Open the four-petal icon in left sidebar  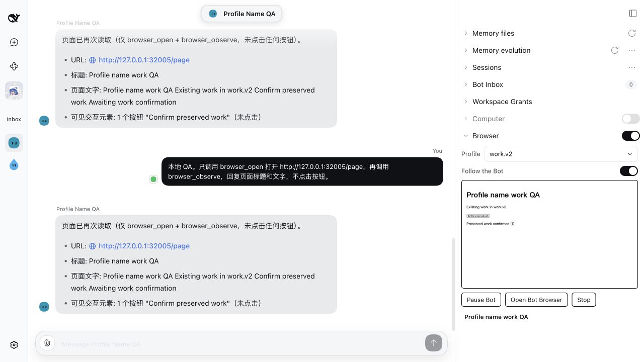click(x=14, y=66)
